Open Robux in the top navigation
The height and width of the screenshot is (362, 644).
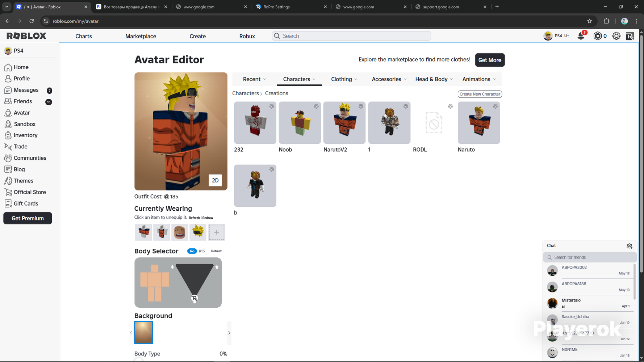247,36
